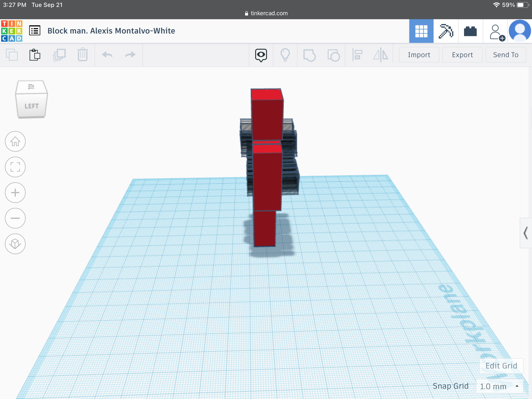Image resolution: width=532 pixels, height=399 pixels.
Task: Click the view cube LEFT face
Action: (x=32, y=106)
